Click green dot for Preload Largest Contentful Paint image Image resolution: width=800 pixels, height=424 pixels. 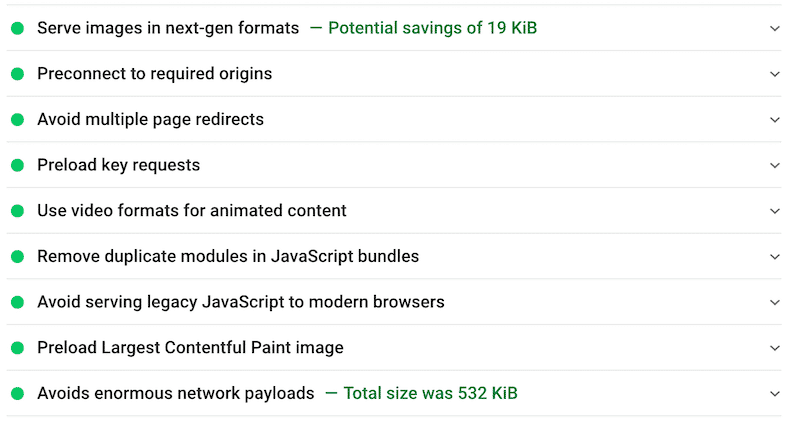click(x=17, y=348)
